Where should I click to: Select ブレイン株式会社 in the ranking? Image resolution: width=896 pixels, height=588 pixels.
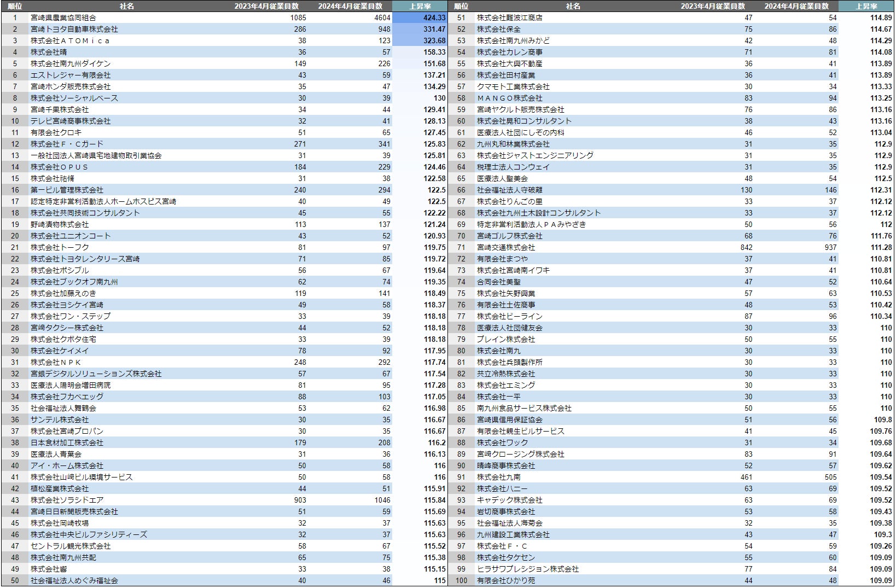(x=506, y=339)
